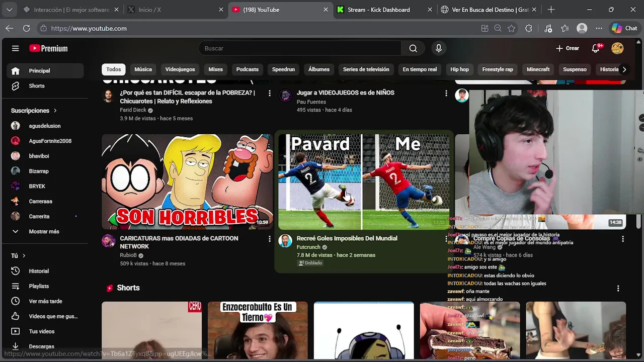
Task: View site information lock icon
Action: pos(43,28)
